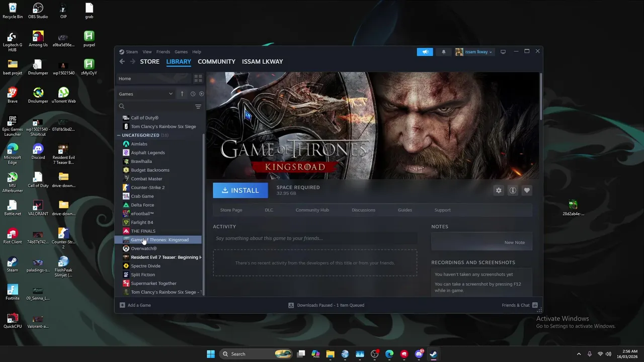Open the issam lkway account dropdown
The image size is (644, 362).
[x=473, y=52]
